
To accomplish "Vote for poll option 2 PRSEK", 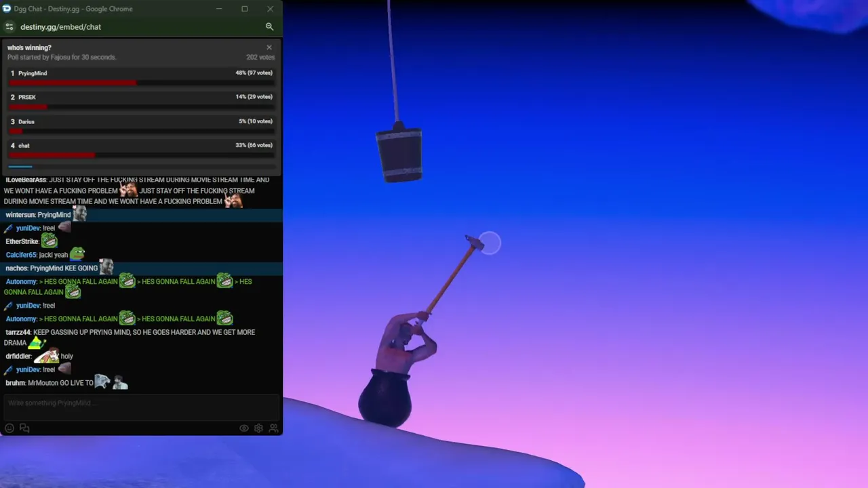I will tap(141, 102).
